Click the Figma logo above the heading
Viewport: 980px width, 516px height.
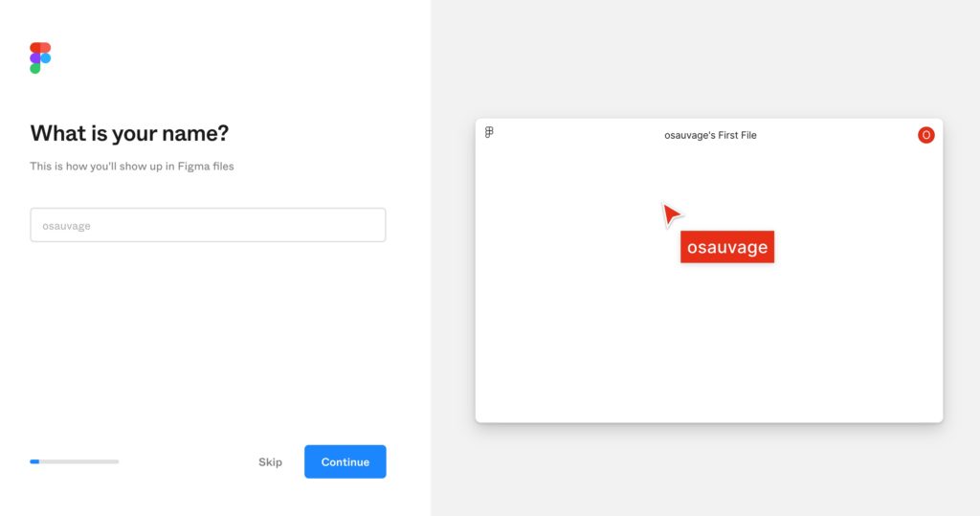click(40, 57)
